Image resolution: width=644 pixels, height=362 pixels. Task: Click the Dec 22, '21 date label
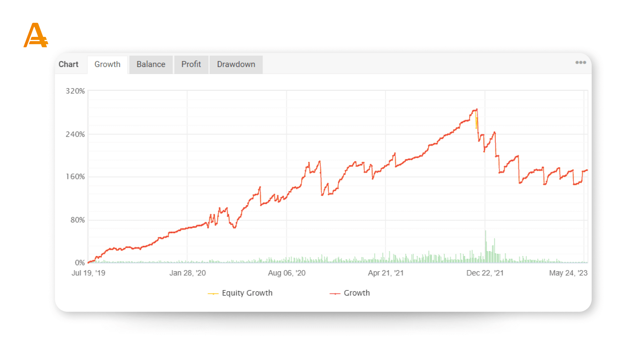485,273
